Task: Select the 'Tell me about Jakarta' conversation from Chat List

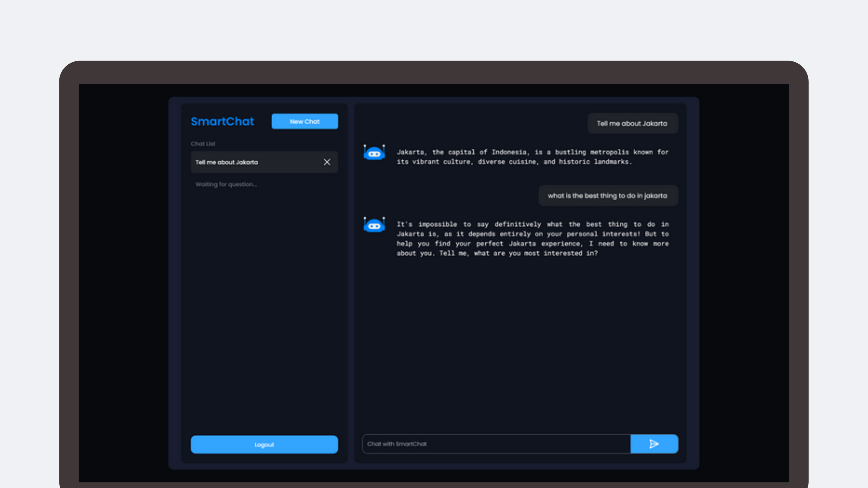Action: coord(249,162)
